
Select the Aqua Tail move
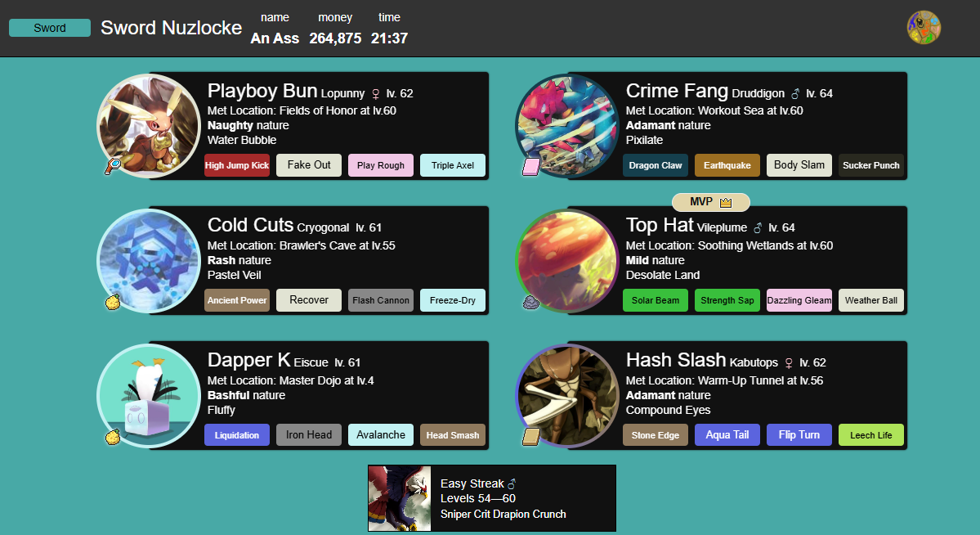coord(727,435)
